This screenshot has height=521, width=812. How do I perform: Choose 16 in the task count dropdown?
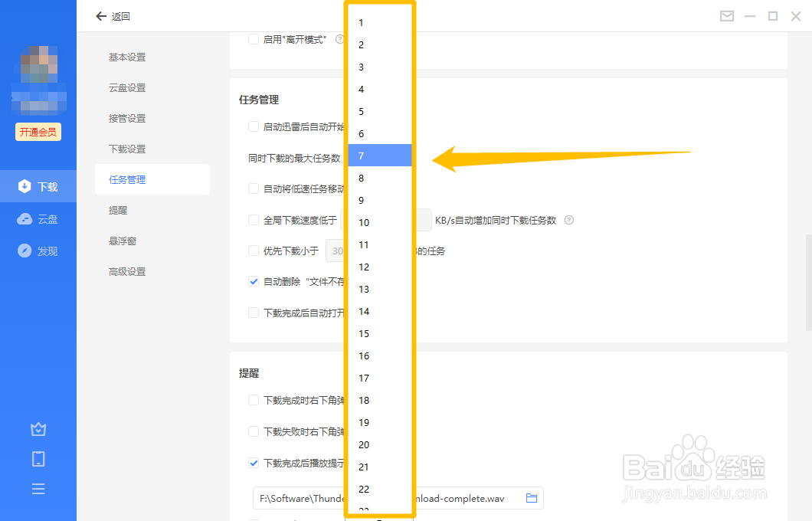pos(380,356)
